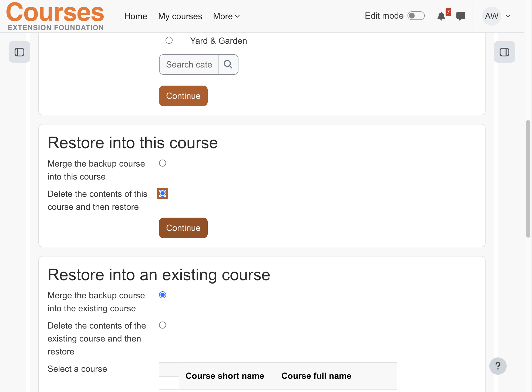Expand the More menu dropdown
Viewport: 532px width, 392px height.
(226, 16)
